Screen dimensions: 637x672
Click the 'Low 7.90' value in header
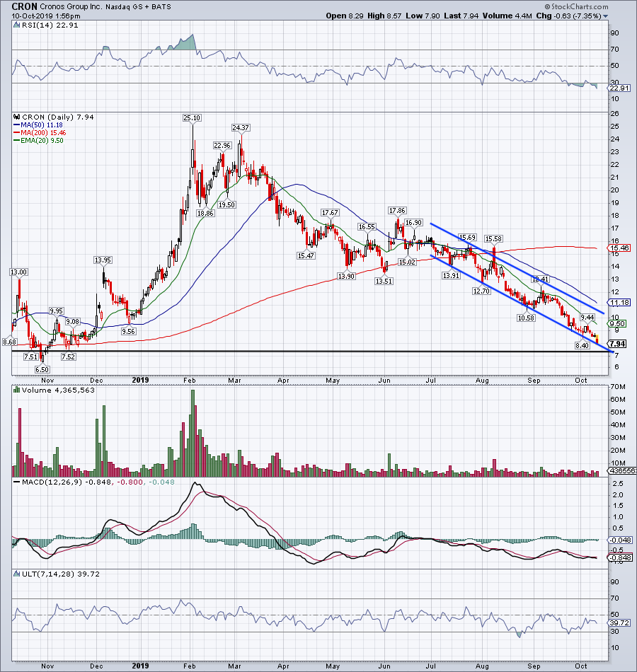tap(423, 16)
